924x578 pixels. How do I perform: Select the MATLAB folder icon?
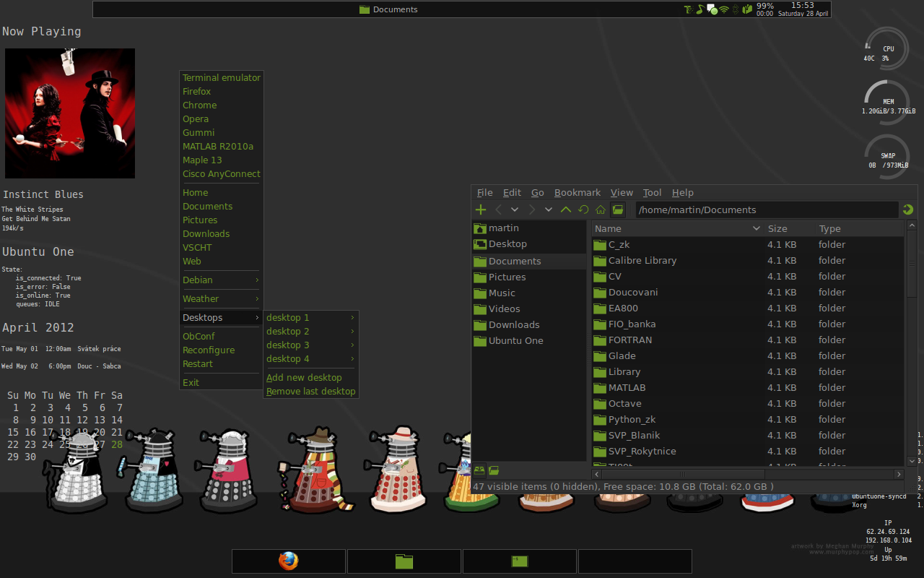coord(599,387)
